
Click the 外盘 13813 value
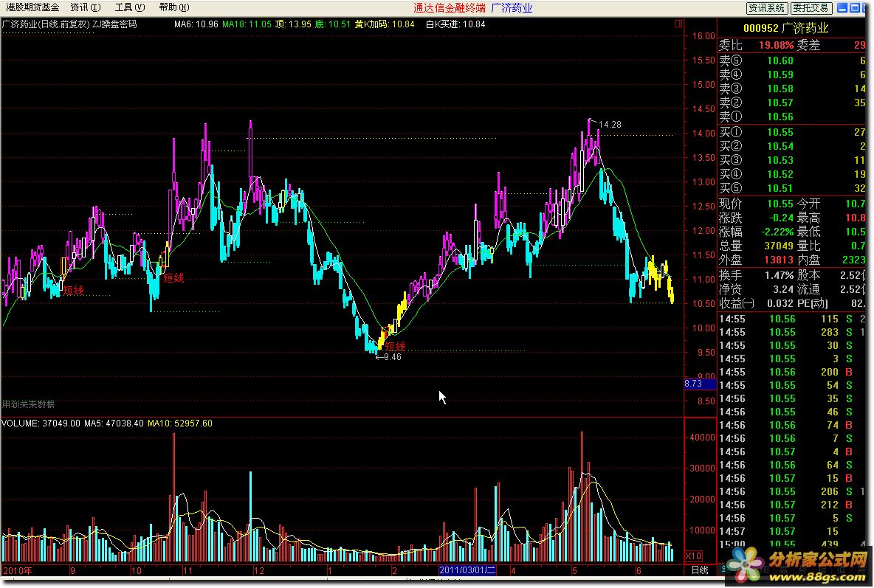click(778, 260)
